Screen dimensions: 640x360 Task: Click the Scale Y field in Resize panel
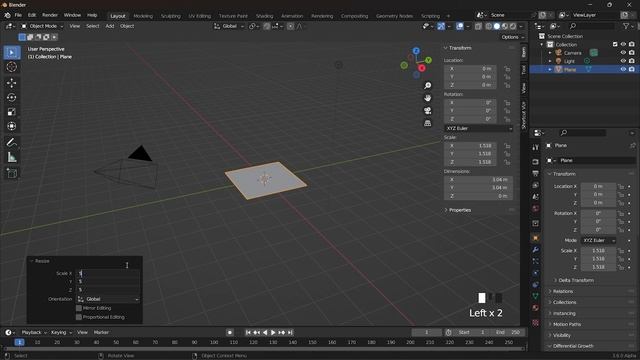pos(108,282)
